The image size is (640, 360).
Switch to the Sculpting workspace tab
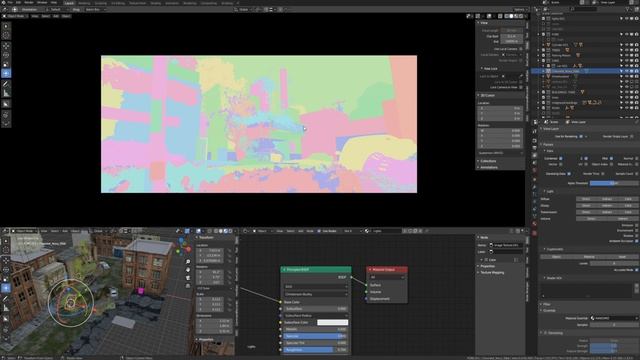coord(100,3)
